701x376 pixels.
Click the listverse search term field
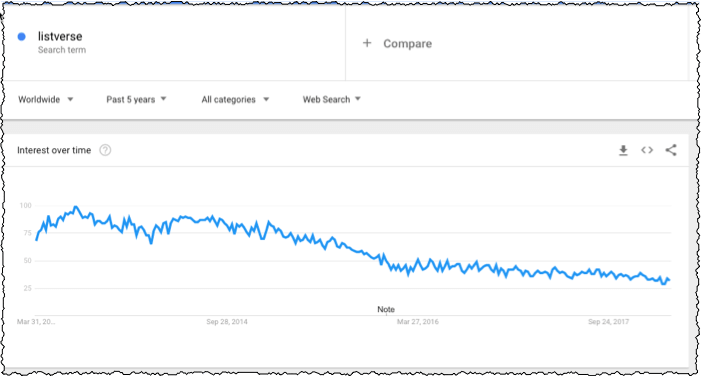(174, 43)
